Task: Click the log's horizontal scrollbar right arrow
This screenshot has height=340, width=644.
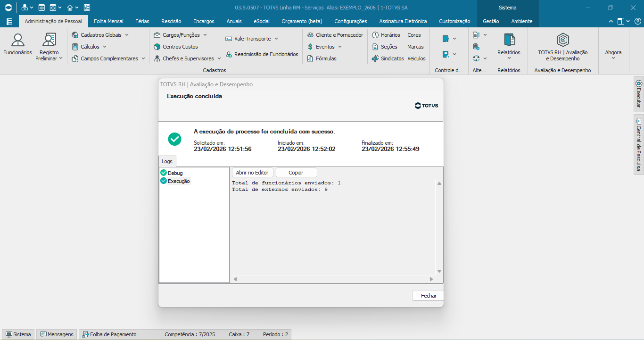Action: (431, 279)
